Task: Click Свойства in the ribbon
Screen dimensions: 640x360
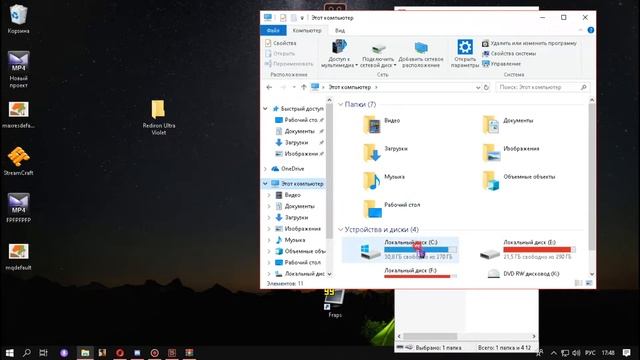Action: point(281,43)
